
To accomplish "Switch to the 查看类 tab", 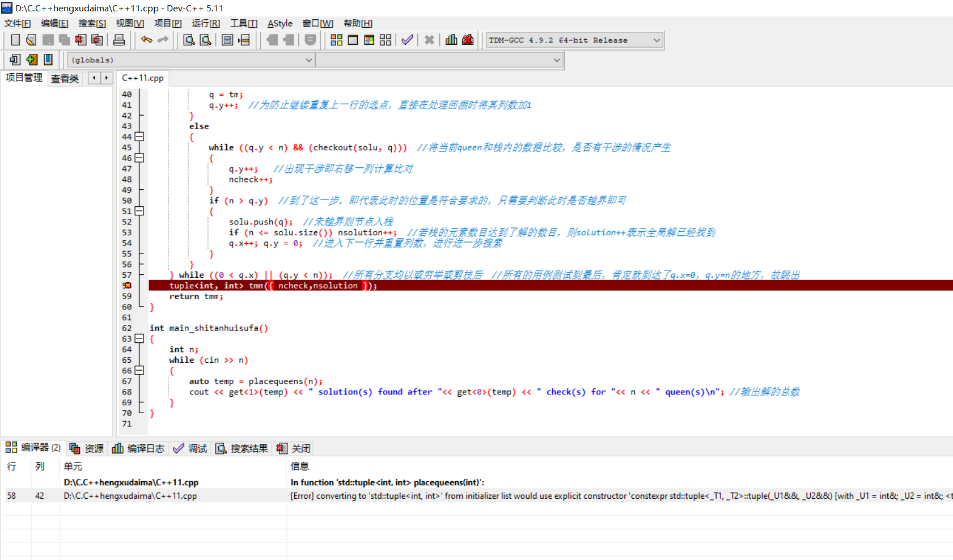I will pos(65,79).
